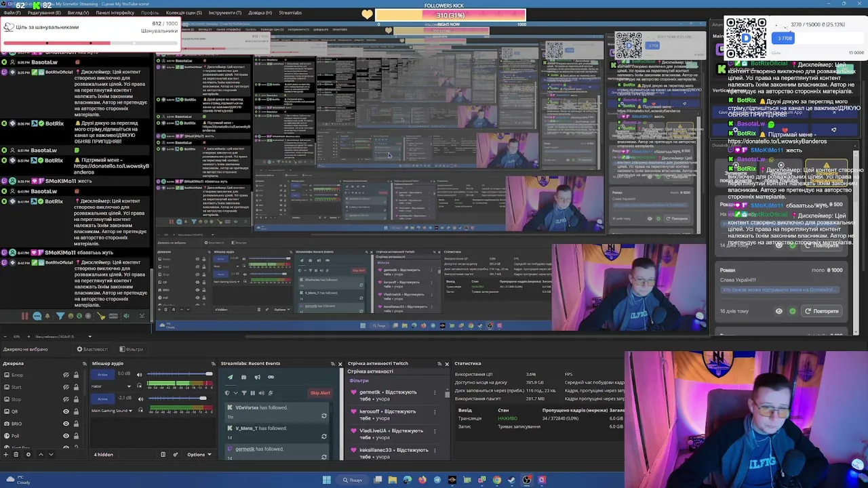Hide the QR source
Viewport: 868px width, 488px height.
(x=66, y=411)
